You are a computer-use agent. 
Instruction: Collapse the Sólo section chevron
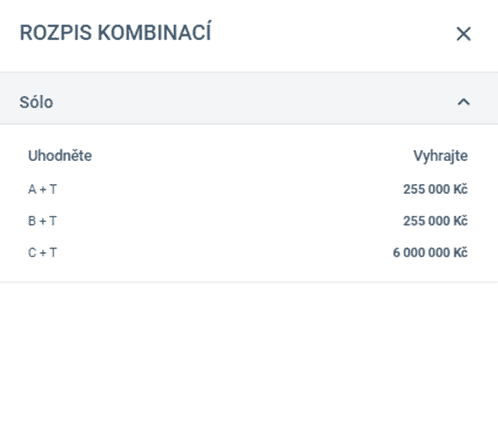(464, 102)
